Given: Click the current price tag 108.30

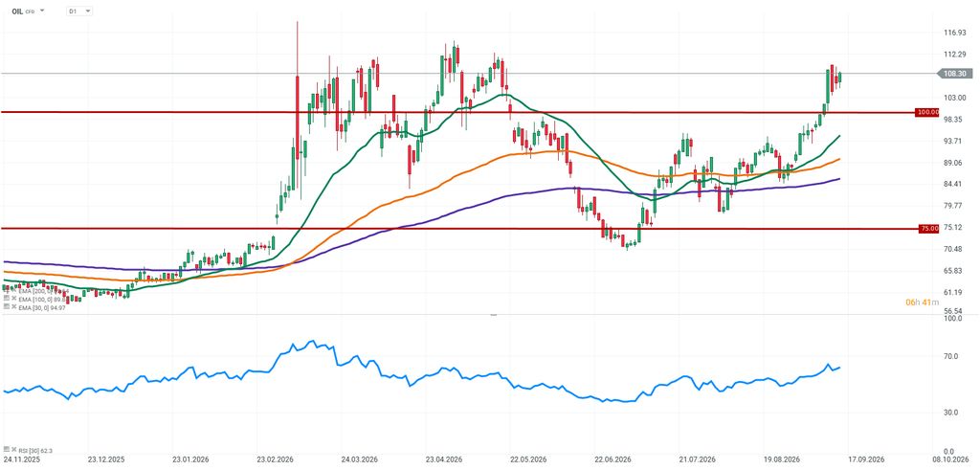Looking at the screenshot, I should [x=954, y=74].
